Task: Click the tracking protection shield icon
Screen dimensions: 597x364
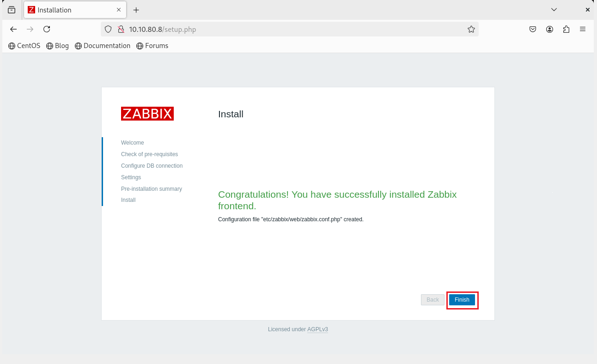Action: 108,29
